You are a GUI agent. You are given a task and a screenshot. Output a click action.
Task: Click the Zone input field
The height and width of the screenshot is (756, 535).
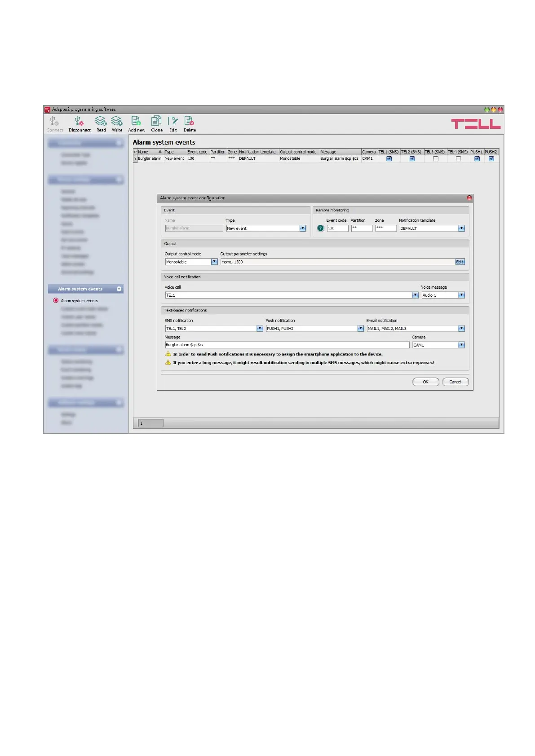point(386,228)
